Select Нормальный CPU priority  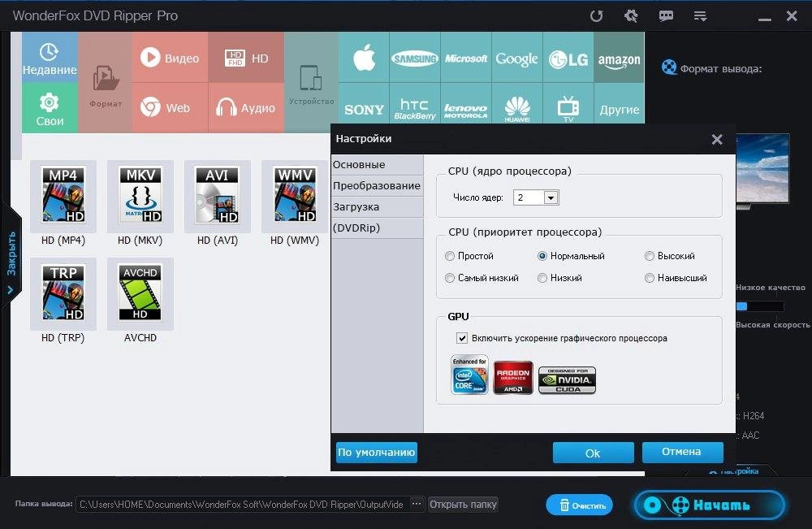coord(571,256)
